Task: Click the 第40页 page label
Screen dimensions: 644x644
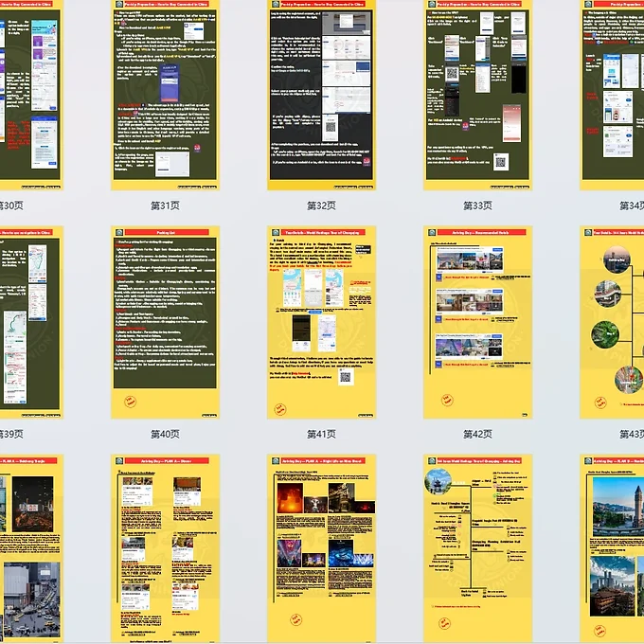Action: tap(165, 434)
